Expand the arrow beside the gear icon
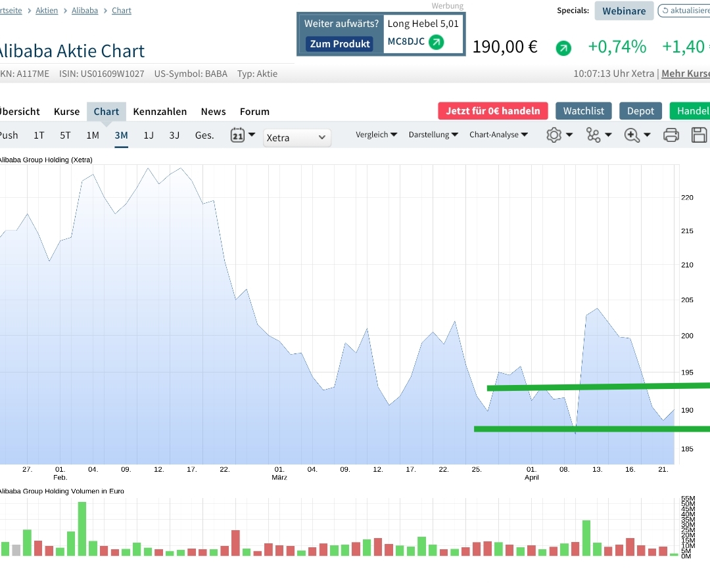 [569, 135]
